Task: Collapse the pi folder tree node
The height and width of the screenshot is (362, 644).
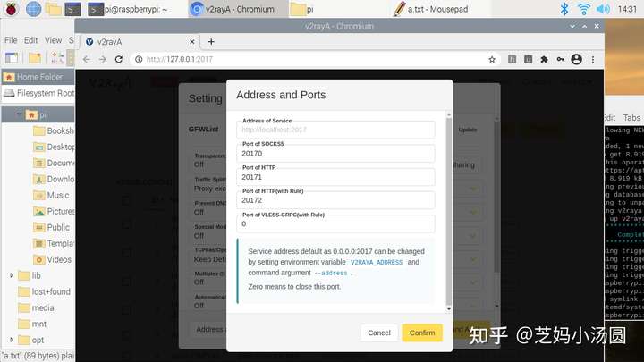Action: click(19, 114)
